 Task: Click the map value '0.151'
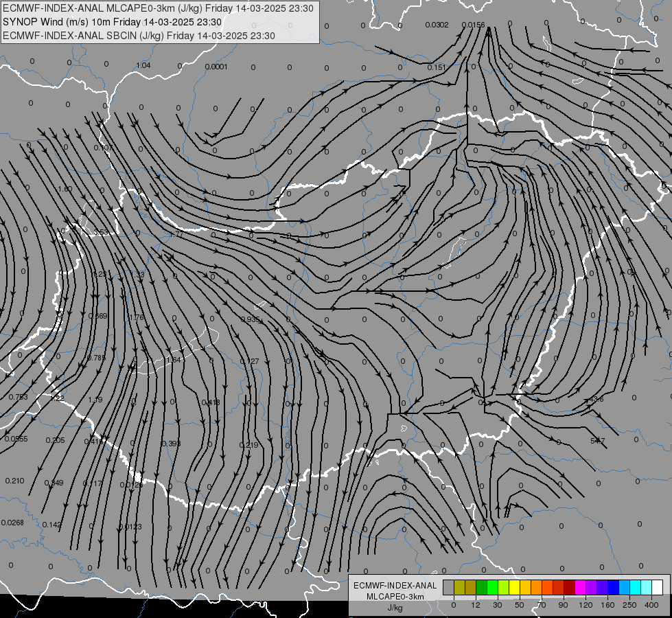tap(437, 67)
